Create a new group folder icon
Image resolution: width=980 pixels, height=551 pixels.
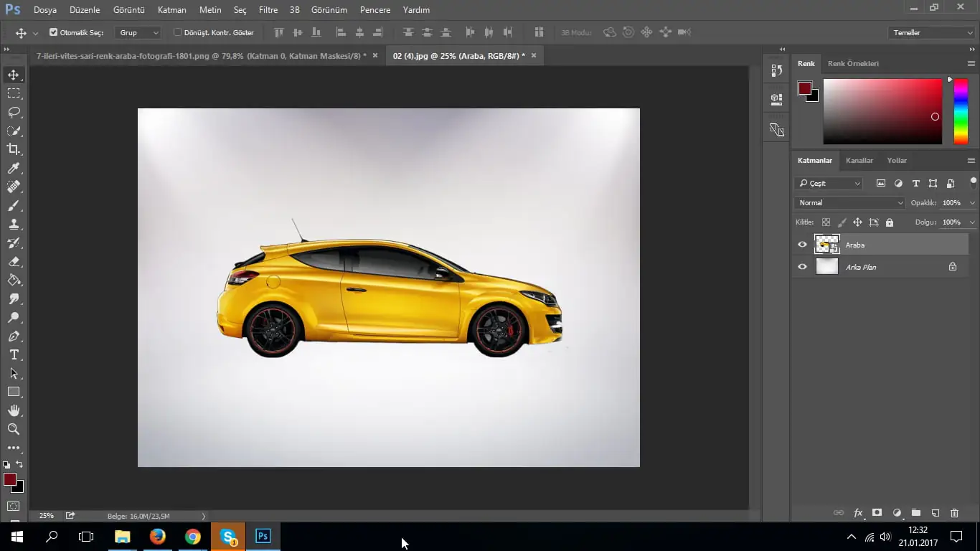915,513
